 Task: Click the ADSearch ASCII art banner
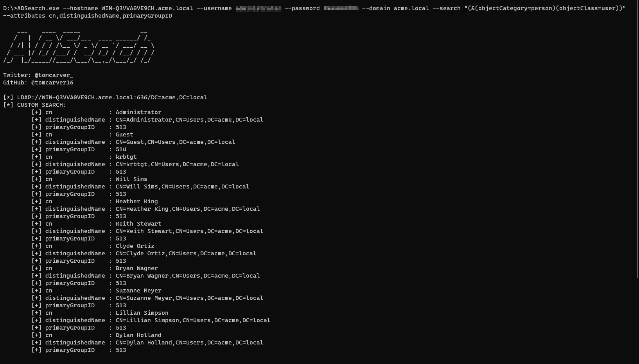(x=79, y=47)
